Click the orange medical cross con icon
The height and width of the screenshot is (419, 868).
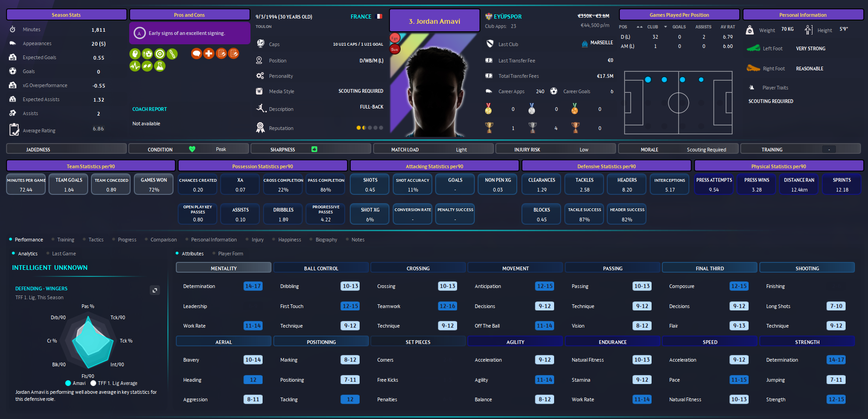point(209,54)
